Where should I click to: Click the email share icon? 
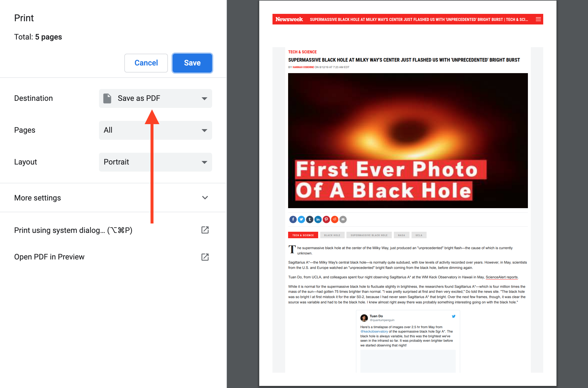pos(343,219)
